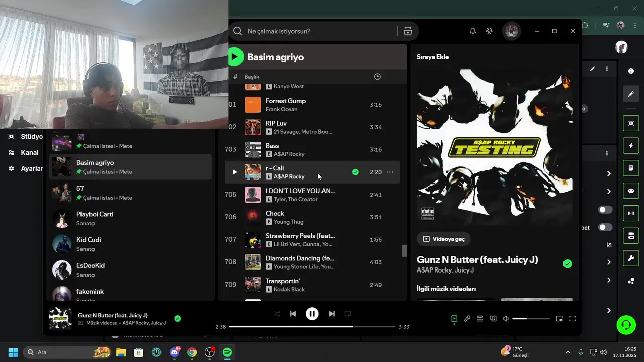The height and width of the screenshot is (362, 644).
Task: Click the 'Sıraya Ekle' button
Action: coord(433,57)
